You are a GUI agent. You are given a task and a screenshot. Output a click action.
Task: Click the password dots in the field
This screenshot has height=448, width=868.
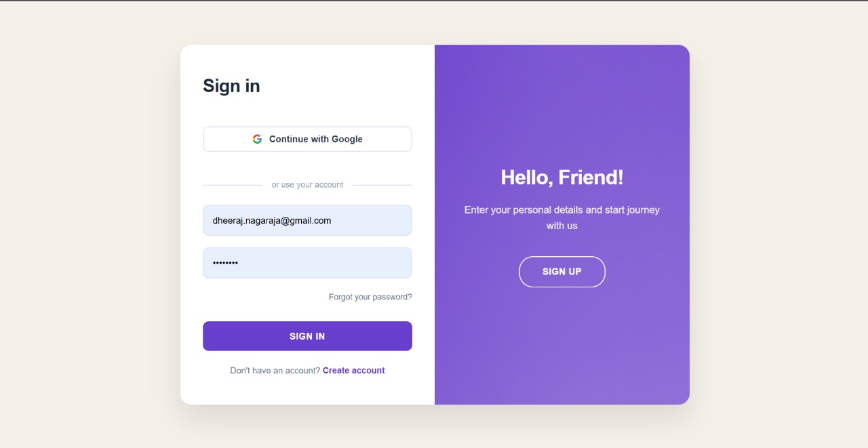(225, 263)
